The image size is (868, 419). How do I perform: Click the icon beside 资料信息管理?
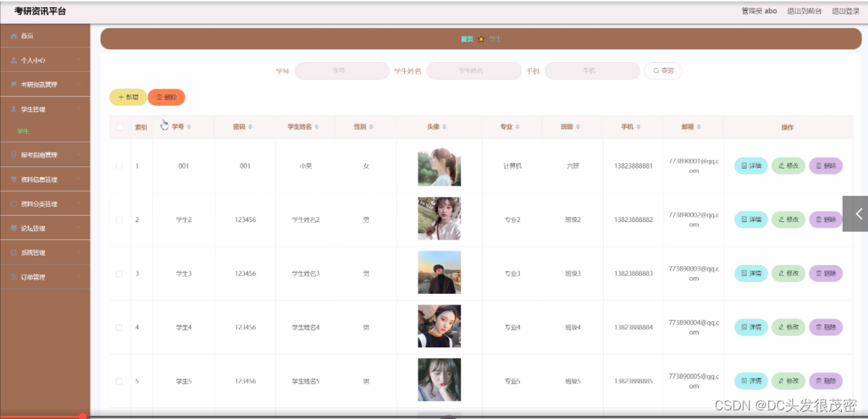[x=14, y=179]
